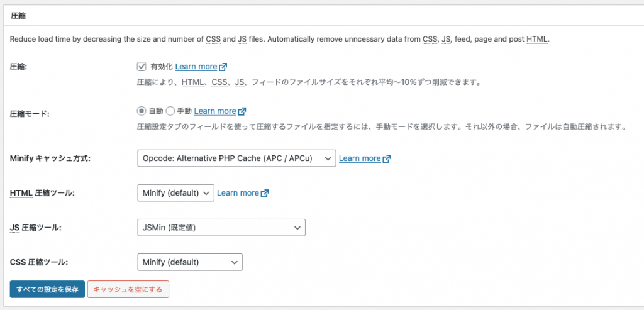The width and height of the screenshot is (644, 310).
Task: Select the 自動 radio button
Action: pyautogui.click(x=142, y=111)
